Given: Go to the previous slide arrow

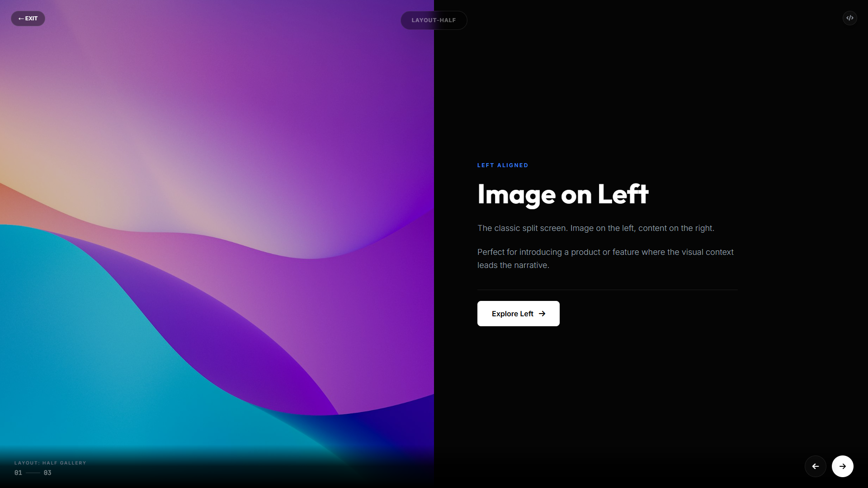Looking at the screenshot, I should (x=815, y=466).
